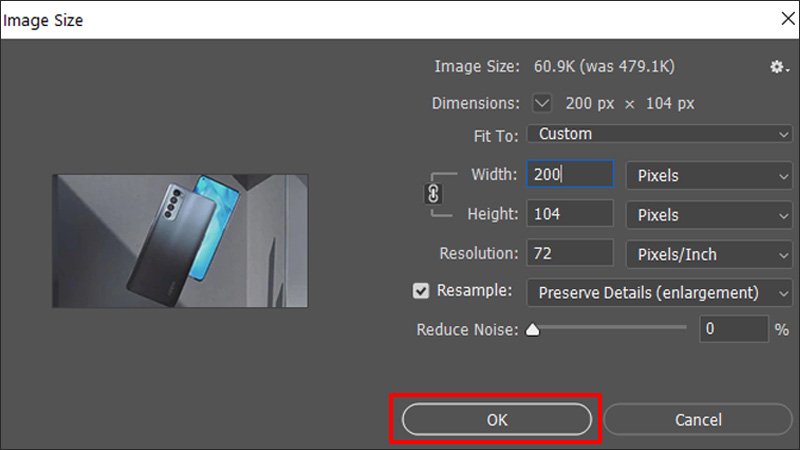Uncheck the Resample checkbox
The image size is (800, 450).
tap(421, 292)
